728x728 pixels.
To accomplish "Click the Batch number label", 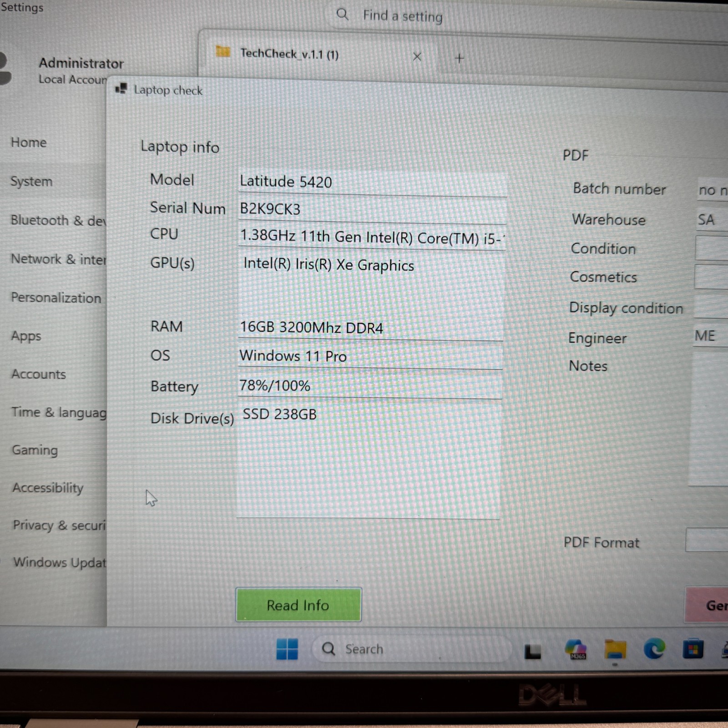I will pos(619,189).
